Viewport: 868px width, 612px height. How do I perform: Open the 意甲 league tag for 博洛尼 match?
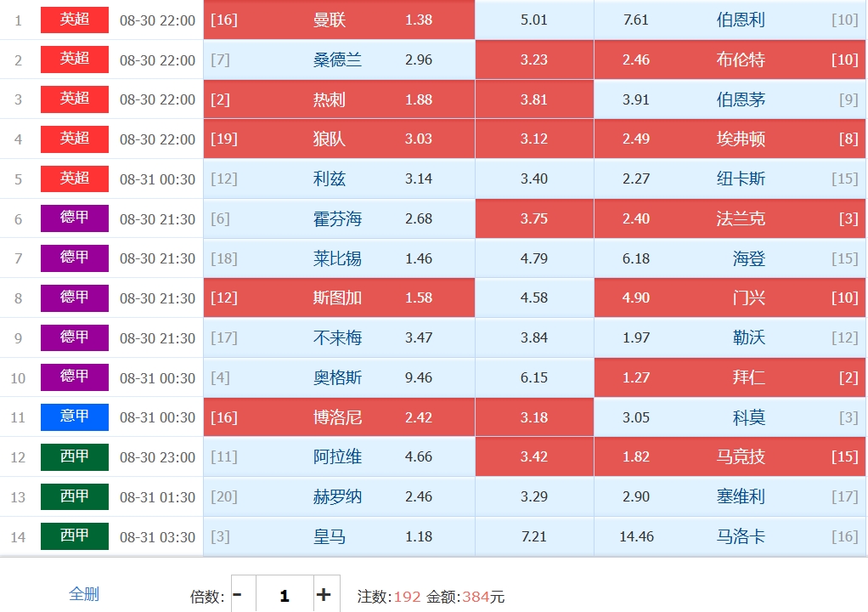(x=75, y=417)
